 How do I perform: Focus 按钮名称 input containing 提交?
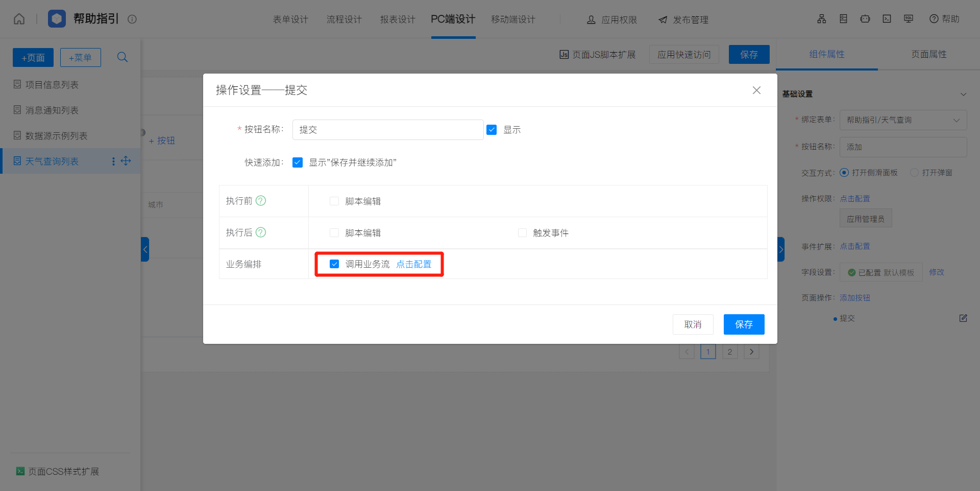coord(388,130)
